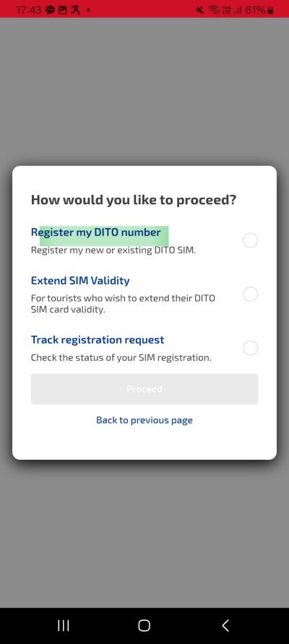Tap the 17:43 clock in status bar
This screenshot has height=644, width=289.
pos(29,10)
